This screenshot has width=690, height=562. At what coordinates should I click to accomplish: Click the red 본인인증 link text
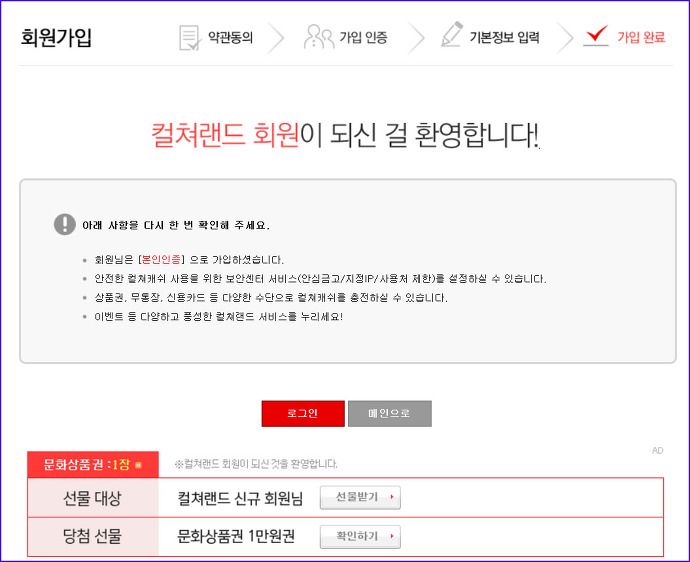click(x=161, y=260)
